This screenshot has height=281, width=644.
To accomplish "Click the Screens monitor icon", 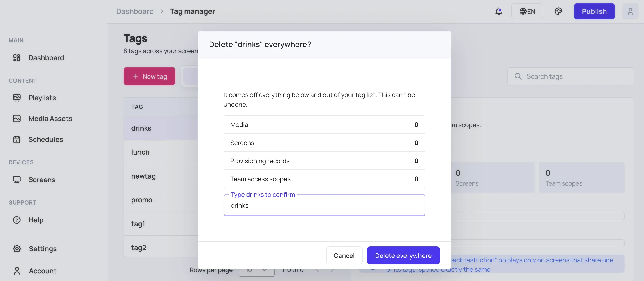I will [17, 179].
